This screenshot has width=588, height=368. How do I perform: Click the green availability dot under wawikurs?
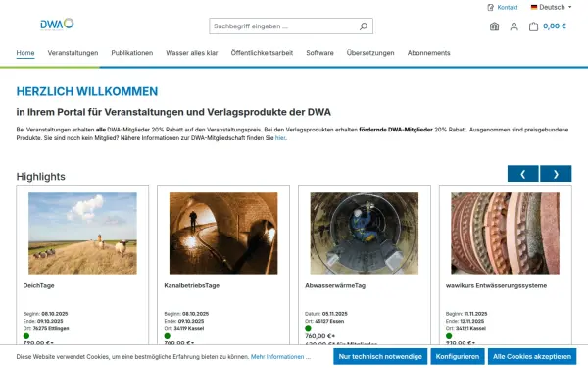coord(449,336)
